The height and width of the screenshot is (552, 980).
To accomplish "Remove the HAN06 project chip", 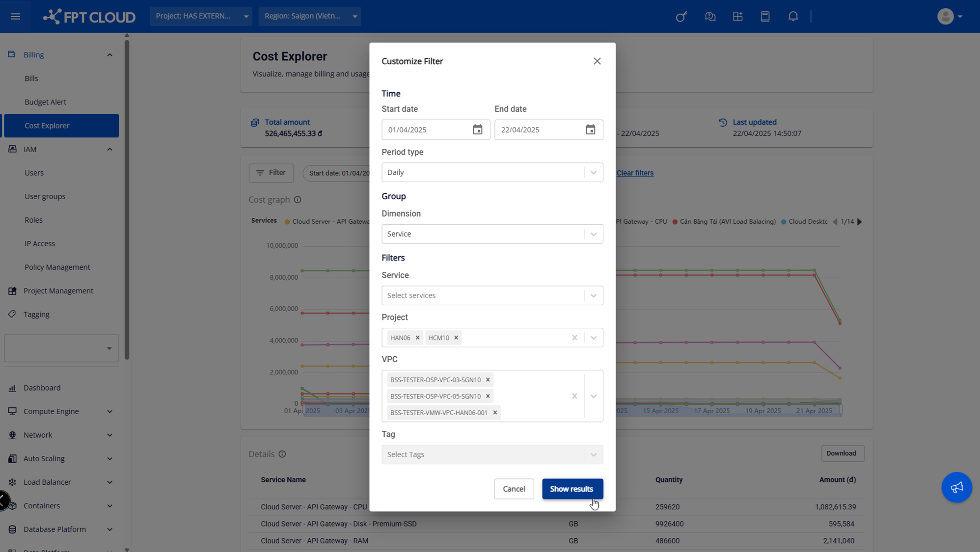I will click(x=417, y=338).
